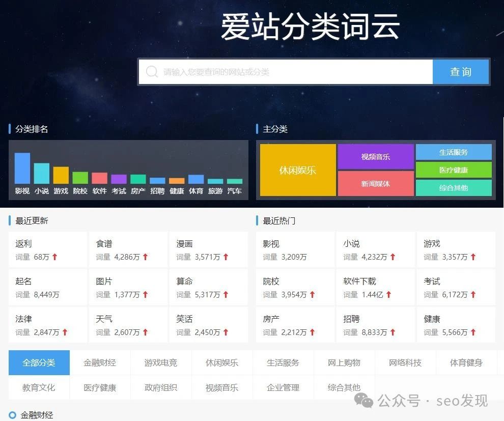Viewport: 504px width, 421px height.
Task: Open the 院校 hot category card
Action: (x=295, y=287)
